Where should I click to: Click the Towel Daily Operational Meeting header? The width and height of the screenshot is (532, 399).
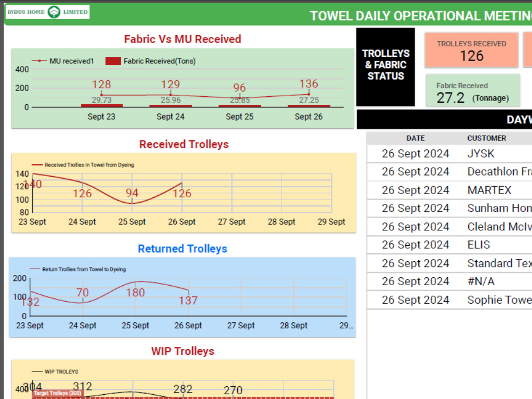point(421,16)
